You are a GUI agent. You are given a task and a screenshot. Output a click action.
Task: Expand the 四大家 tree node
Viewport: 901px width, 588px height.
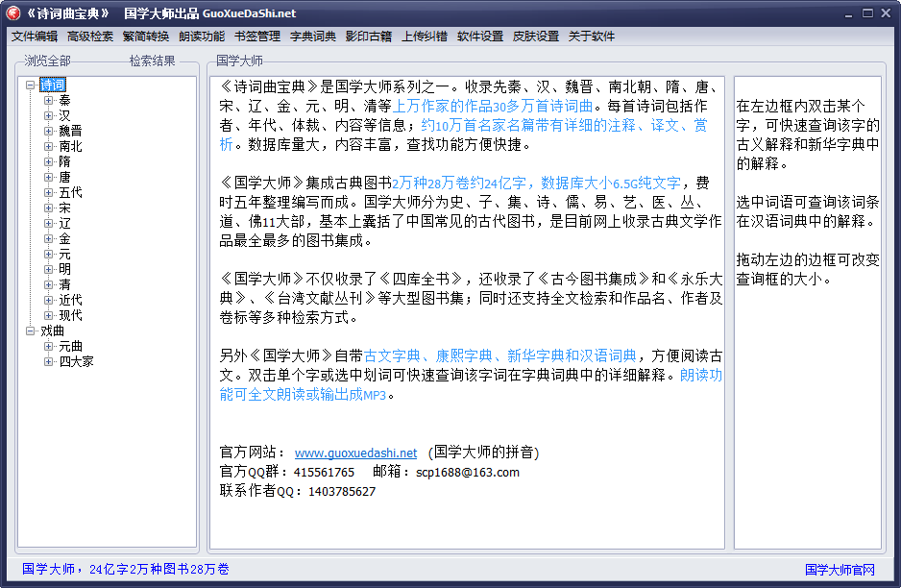pyautogui.click(x=49, y=361)
